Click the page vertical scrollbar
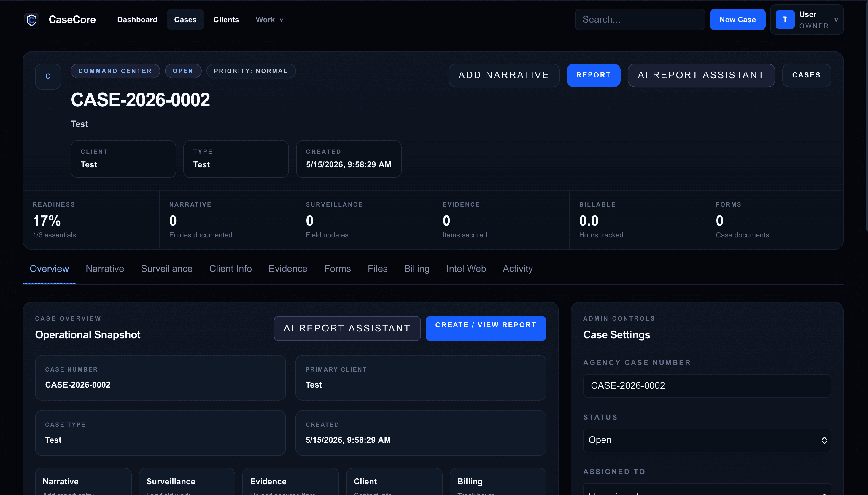868x495 pixels. click(x=867, y=116)
